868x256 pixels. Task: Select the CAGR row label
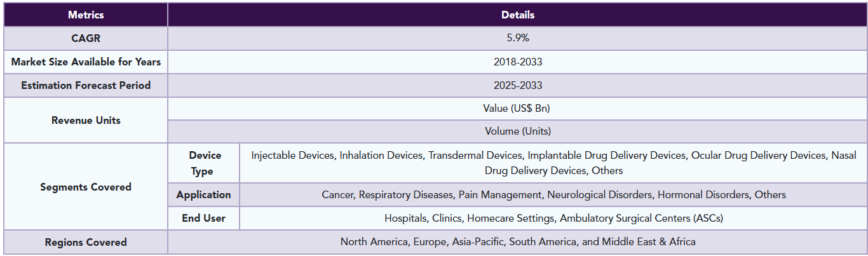86,38
